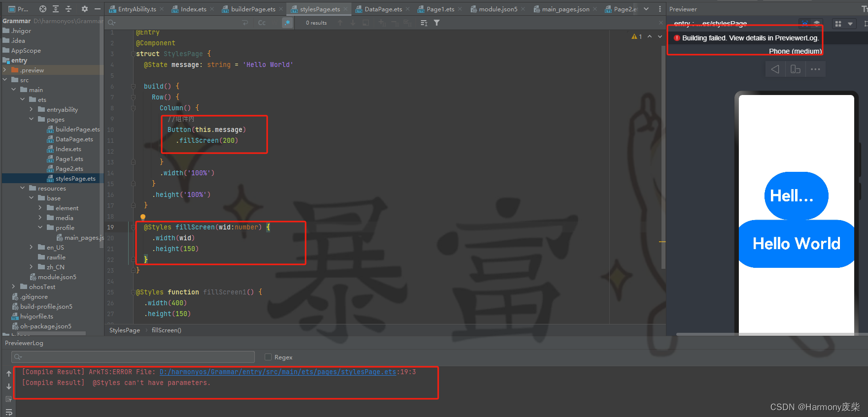Collapse the pages folder
This screenshot has width=868, height=417.
(32, 119)
